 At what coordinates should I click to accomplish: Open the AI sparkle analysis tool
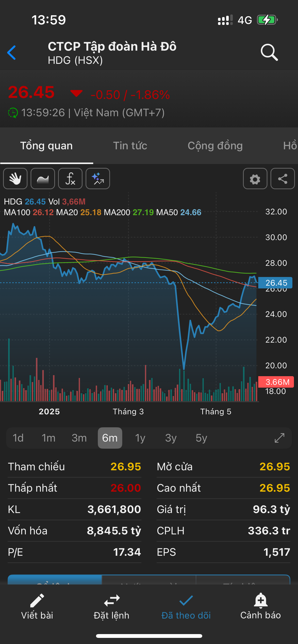[98, 179]
